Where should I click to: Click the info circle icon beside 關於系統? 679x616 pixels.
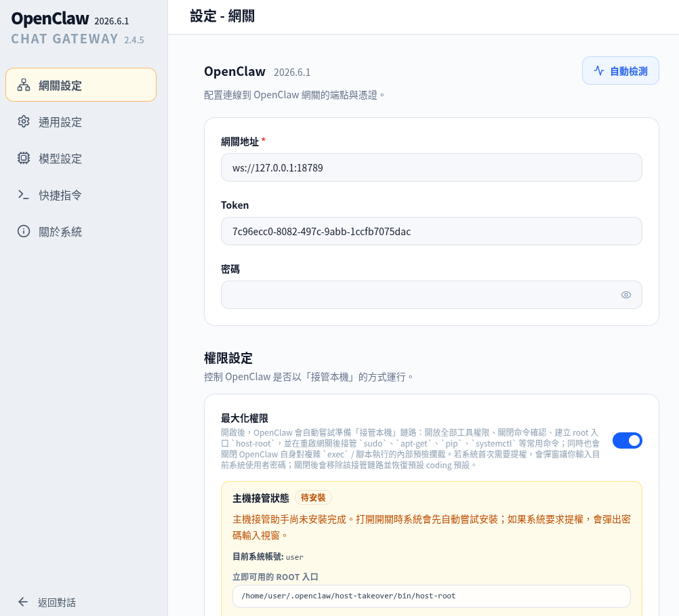point(24,231)
